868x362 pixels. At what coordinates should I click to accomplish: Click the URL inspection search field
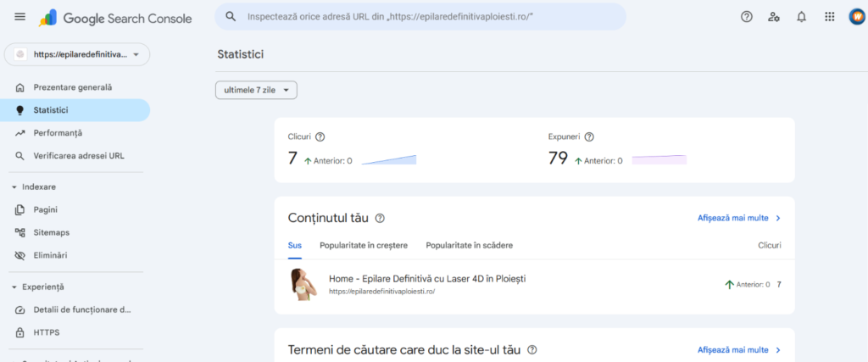[424, 17]
